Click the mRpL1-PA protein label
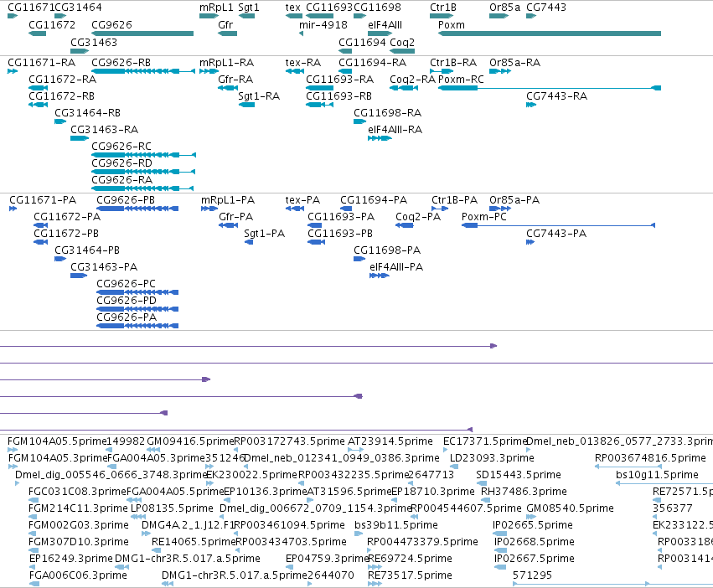 [228, 199]
